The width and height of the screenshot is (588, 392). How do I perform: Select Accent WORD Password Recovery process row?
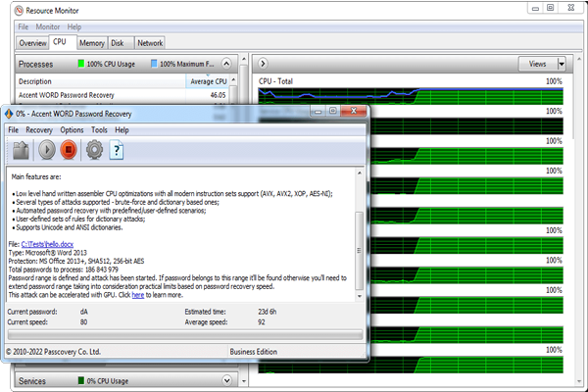click(x=122, y=95)
